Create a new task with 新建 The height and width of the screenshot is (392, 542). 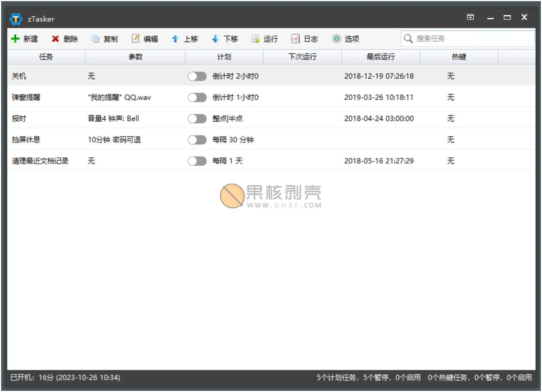24,38
